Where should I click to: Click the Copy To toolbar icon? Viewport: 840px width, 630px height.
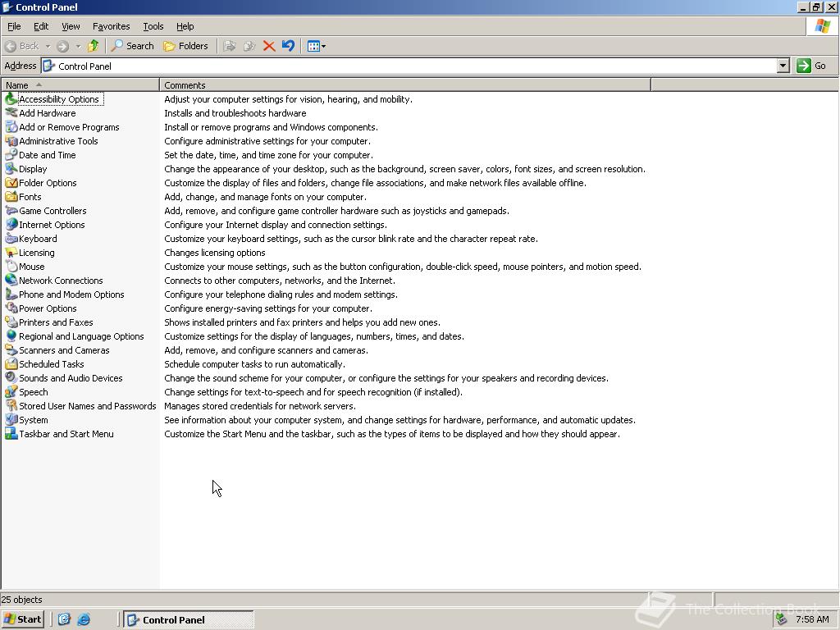[x=249, y=46]
